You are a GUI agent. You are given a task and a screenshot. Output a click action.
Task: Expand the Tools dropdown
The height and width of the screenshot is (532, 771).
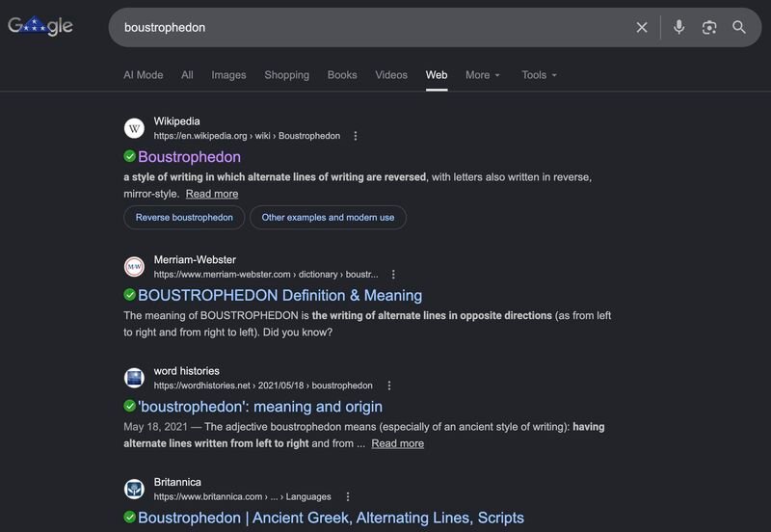coord(540,75)
